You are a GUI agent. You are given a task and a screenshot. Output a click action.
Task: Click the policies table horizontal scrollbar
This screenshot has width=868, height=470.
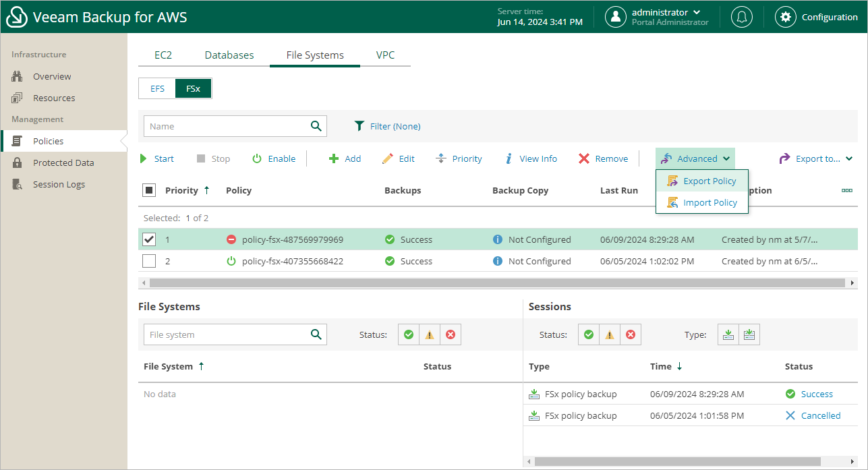coord(497,283)
